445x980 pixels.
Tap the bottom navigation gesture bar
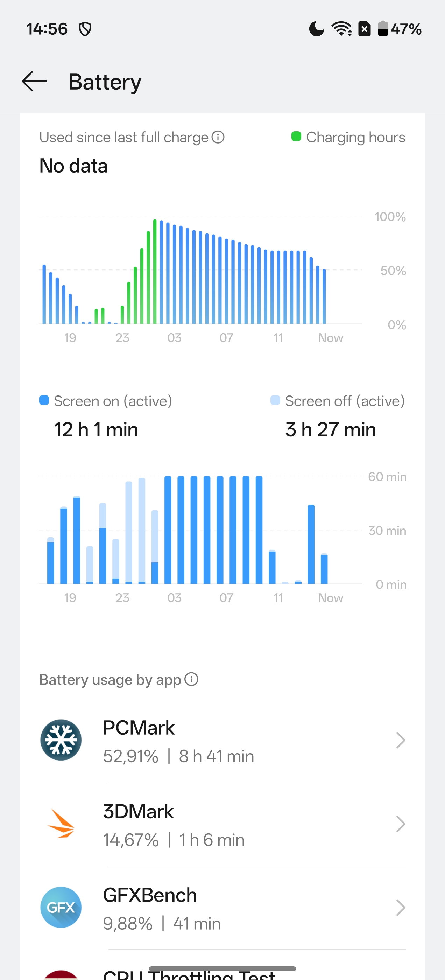pyautogui.click(x=222, y=968)
